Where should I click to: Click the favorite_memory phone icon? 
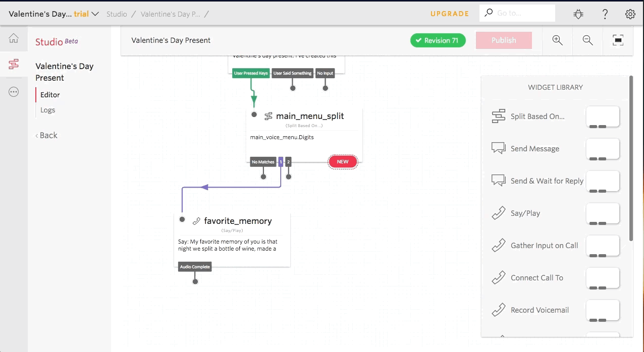click(196, 221)
